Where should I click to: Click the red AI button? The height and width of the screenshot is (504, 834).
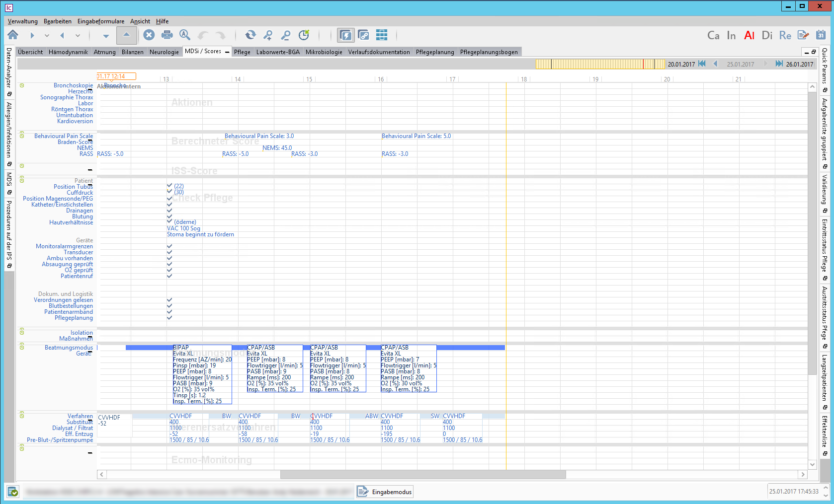click(x=749, y=35)
